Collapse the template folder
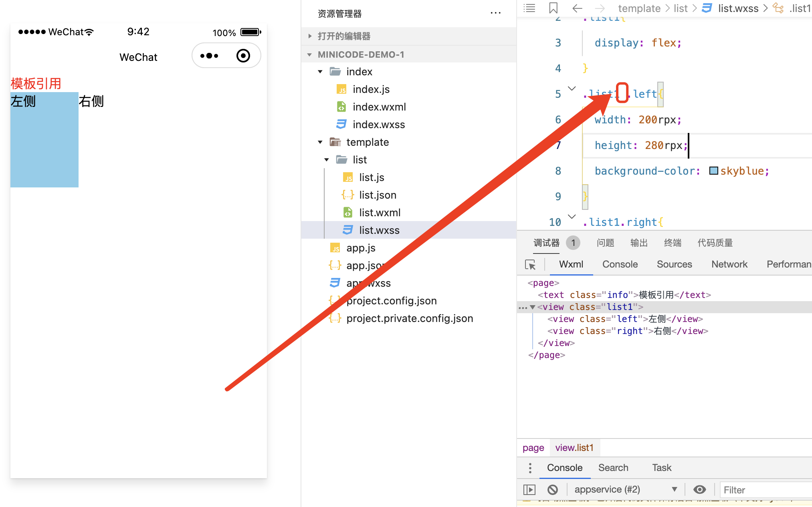 coord(320,142)
